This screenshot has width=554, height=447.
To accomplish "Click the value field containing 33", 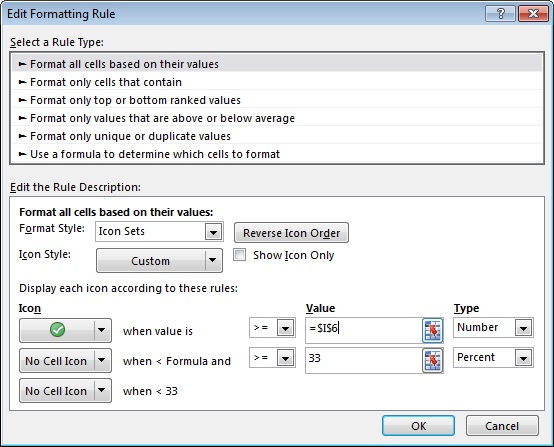I will (364, 360).
